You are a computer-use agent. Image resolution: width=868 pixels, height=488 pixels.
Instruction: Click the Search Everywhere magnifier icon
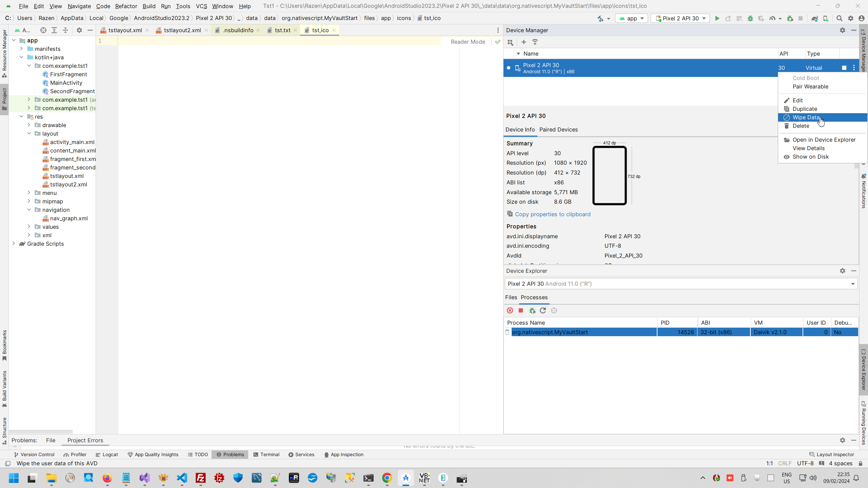click(839, 18)
